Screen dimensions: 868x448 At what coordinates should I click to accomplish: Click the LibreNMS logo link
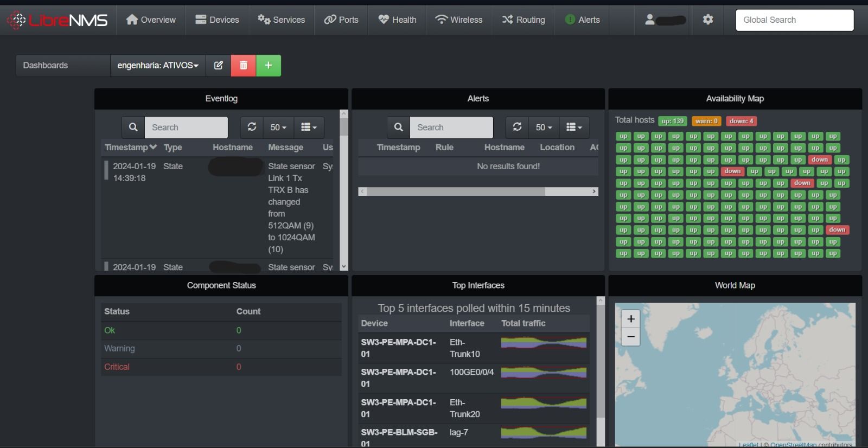(x=58, y=20)
